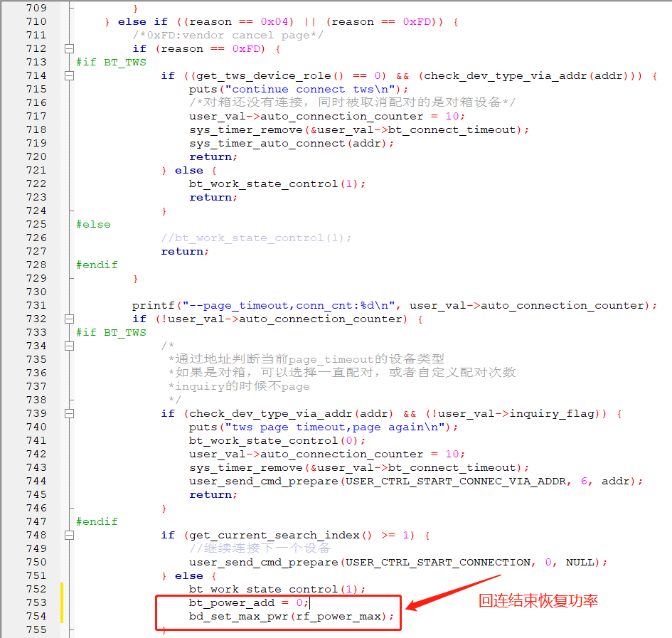Collapse the if block at line 739
This screenshot has height=638, width=672.
pos(69,413)
